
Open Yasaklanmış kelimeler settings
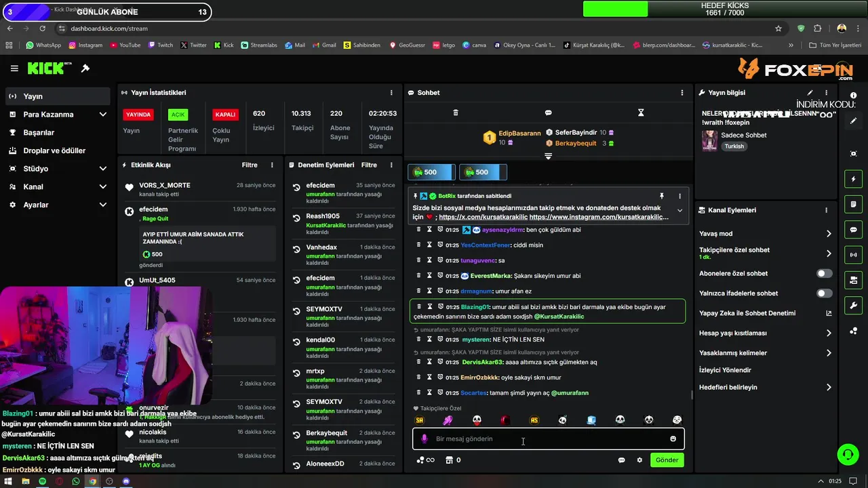(766, 353)
